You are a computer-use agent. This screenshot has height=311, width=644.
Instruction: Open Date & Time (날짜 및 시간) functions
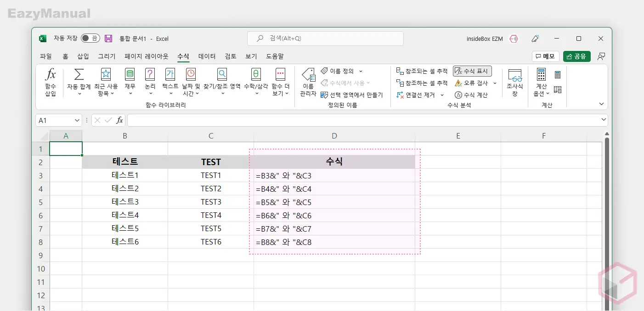point(191,83)
